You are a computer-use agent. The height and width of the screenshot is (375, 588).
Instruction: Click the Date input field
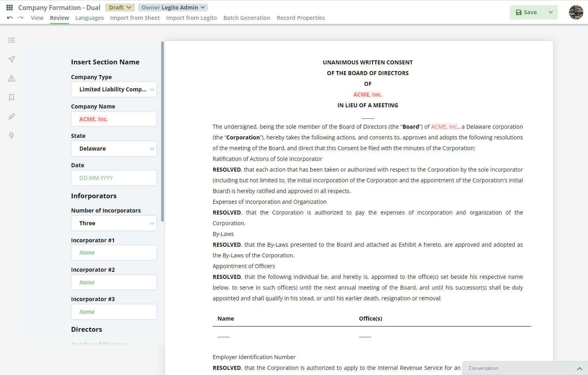tap(114, 178)
